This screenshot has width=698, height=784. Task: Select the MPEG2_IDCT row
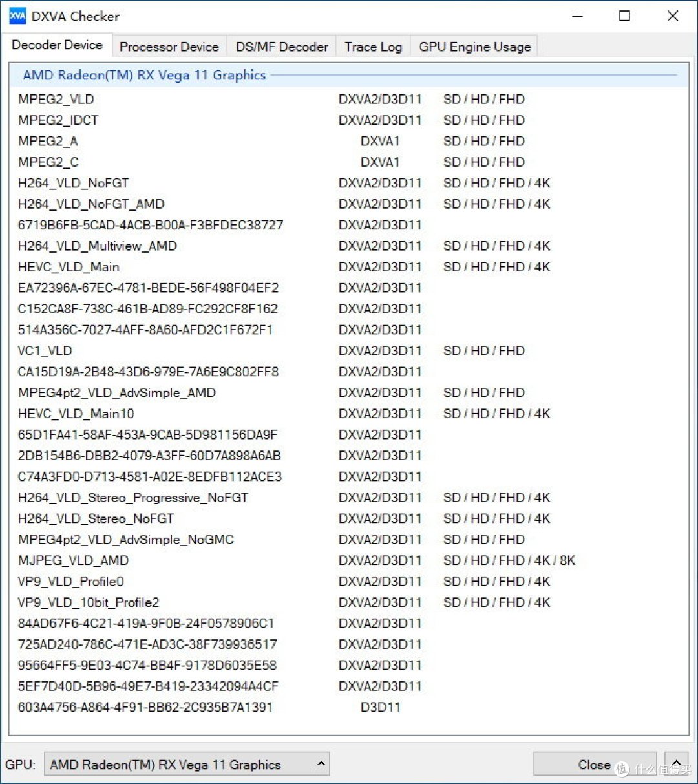pos(349,120)
